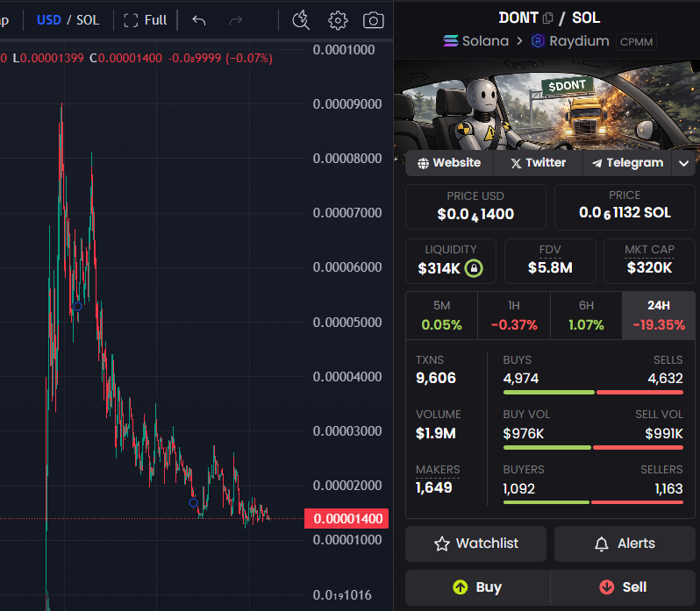
Task: Click the VOLUME $1.9M value
Action: point(436,433)
